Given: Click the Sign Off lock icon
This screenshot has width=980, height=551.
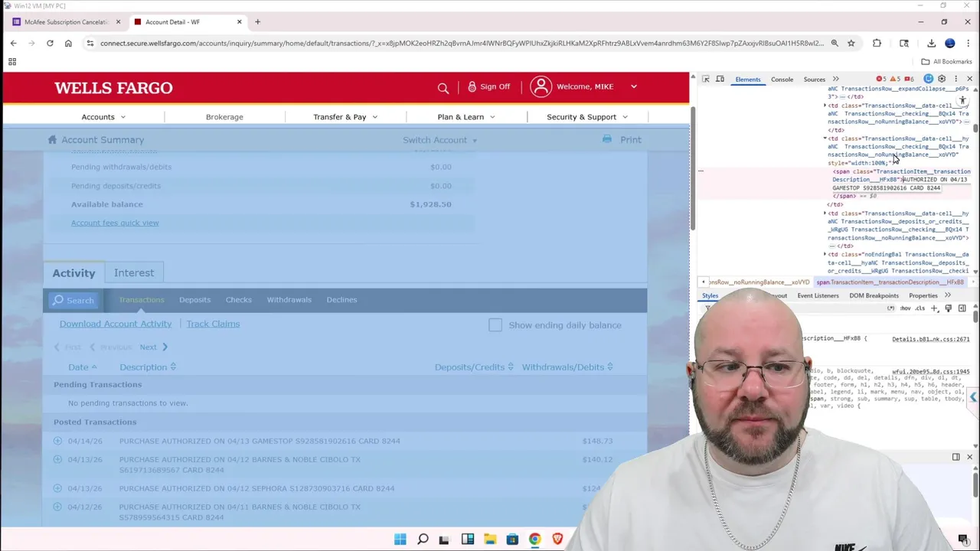Looking at the screenshot, I should (x=472, y=86).
